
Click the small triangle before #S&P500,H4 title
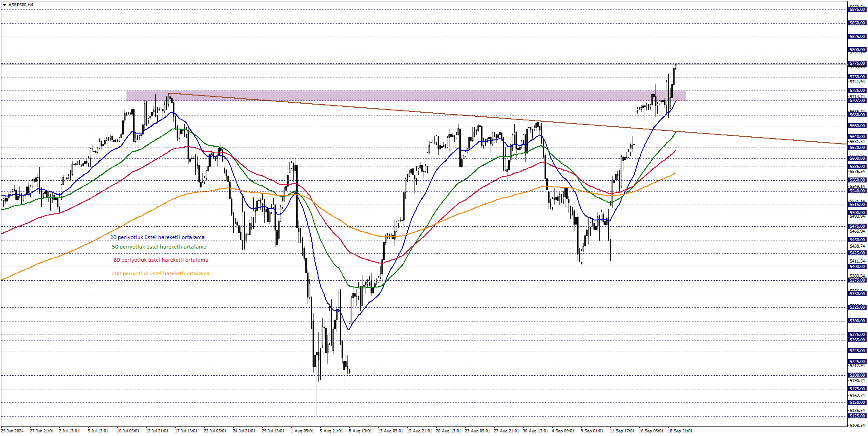(4, 5)
